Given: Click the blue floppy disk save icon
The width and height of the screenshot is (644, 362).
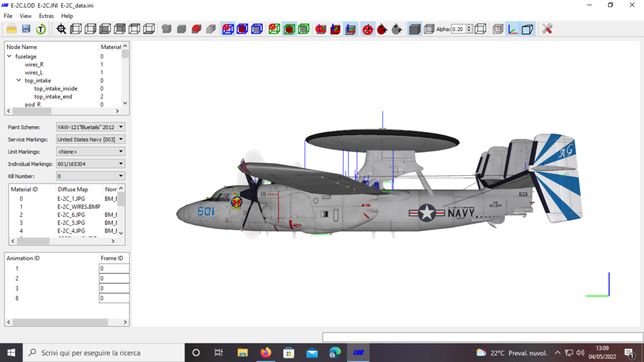Looking at the screenshot, I should click(26, 29).
